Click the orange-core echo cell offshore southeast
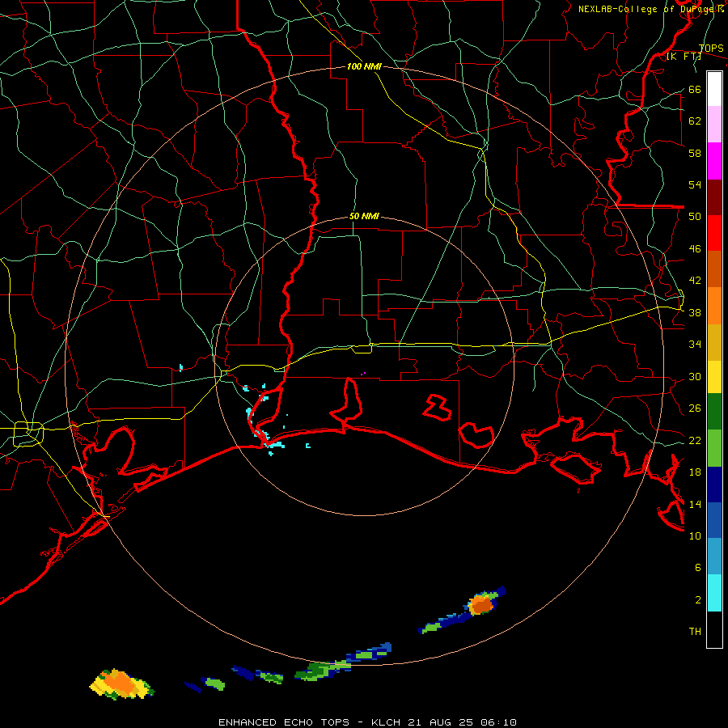The height and width of the screenshot is (728, 728). pyautogui.click(x=480, y=604)
